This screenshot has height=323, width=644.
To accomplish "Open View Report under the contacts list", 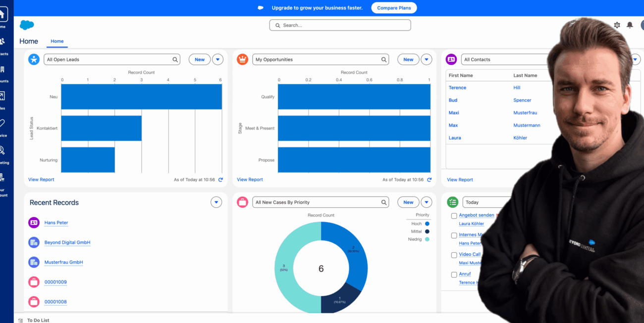I will (x=460, y=180).
